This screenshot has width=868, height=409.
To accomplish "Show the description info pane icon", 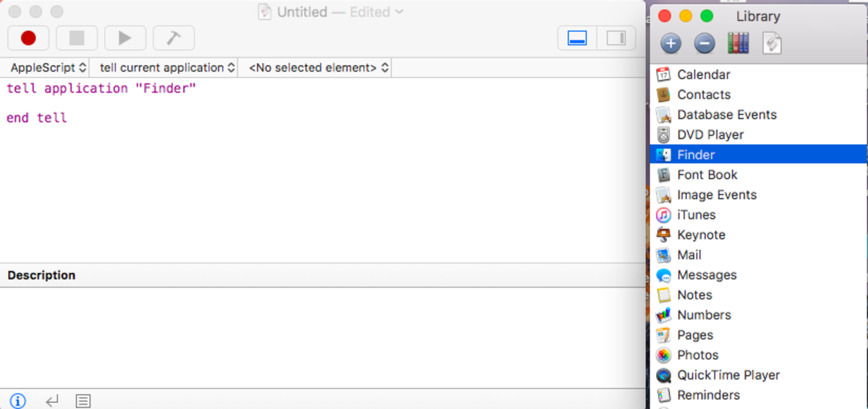I will click(17, 400).
